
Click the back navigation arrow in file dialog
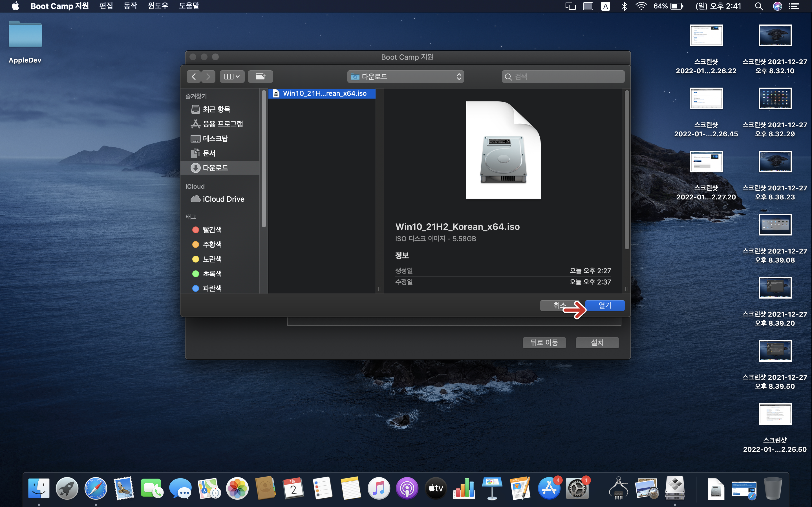194,76
